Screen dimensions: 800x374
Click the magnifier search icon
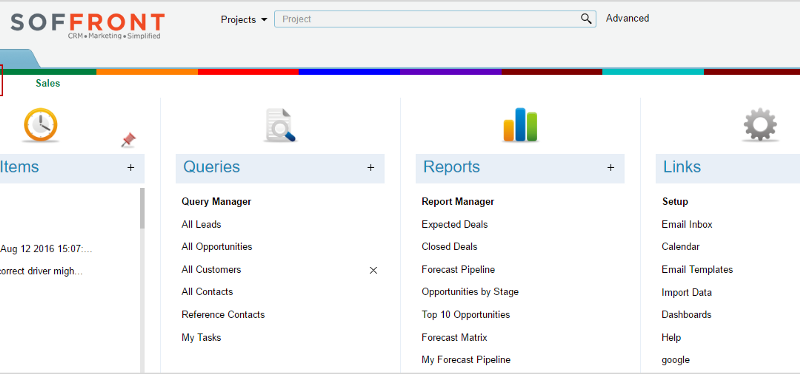pos(586,19)
